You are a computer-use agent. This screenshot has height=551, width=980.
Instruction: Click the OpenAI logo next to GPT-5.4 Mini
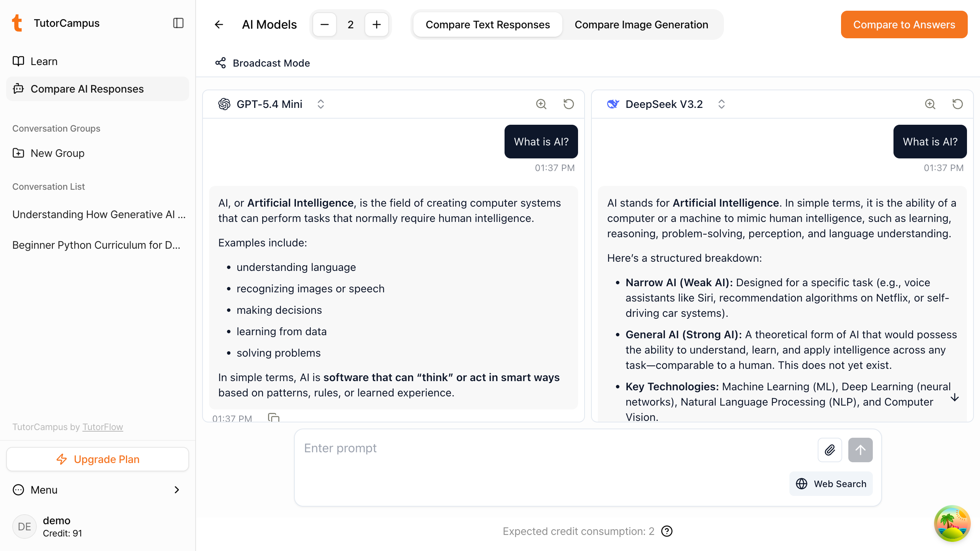(224, 104)
